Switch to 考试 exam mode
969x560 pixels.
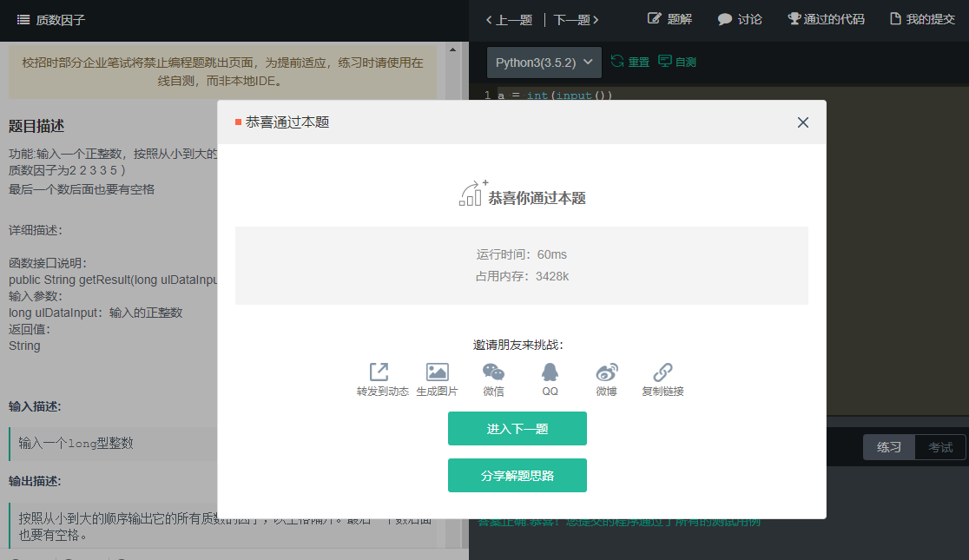point(940,447)
